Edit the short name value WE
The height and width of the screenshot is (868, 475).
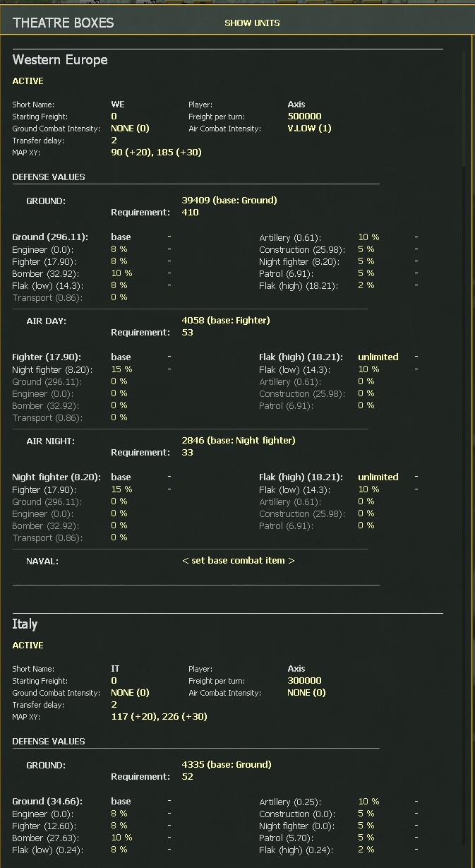(x=118, y=105)
